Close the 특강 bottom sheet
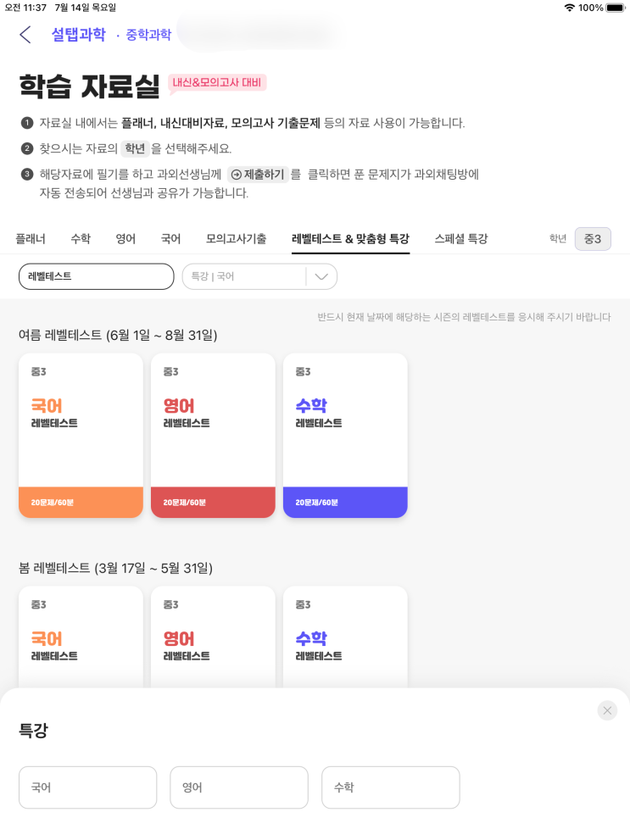The width and height of the screenshot is (630, 840). (x=607, y=710)
